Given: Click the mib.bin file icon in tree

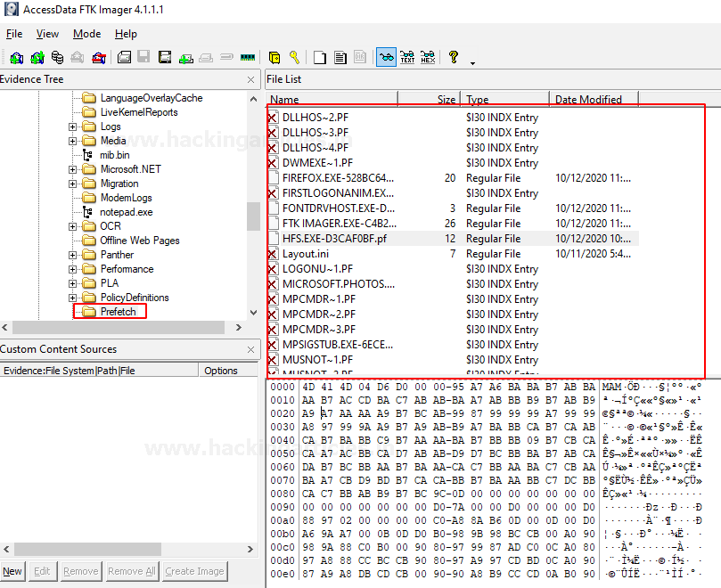Looking at the screenshot, I should pos(87,155).
